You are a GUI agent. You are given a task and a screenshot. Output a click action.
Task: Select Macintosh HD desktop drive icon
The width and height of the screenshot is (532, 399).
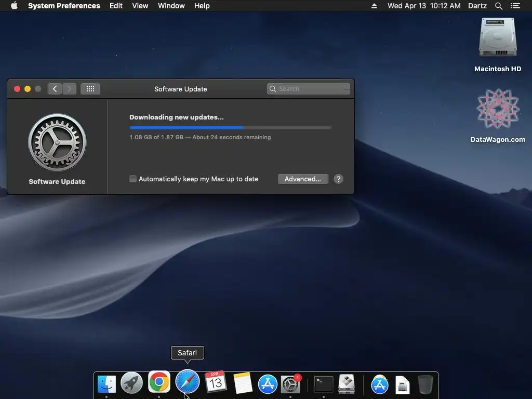click(498, 37)
